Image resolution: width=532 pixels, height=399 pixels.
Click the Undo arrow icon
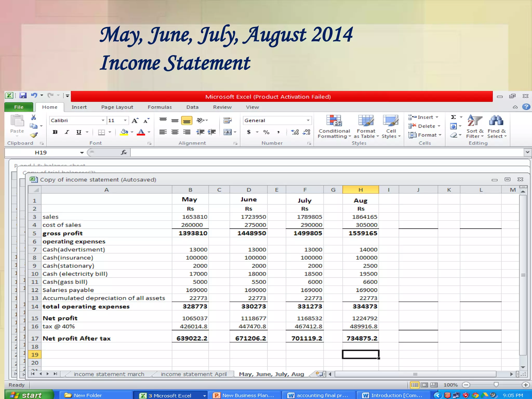[34, 96]
